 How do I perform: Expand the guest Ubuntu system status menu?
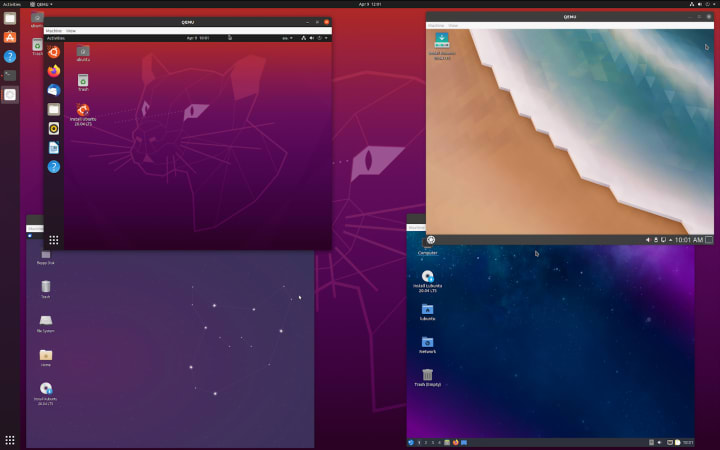315,38
